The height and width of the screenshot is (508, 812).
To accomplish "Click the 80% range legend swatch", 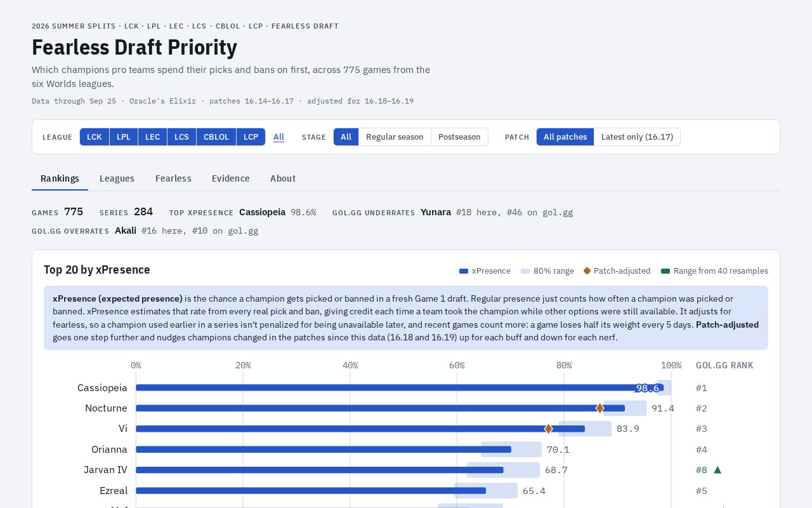I will tap(525, 271).
